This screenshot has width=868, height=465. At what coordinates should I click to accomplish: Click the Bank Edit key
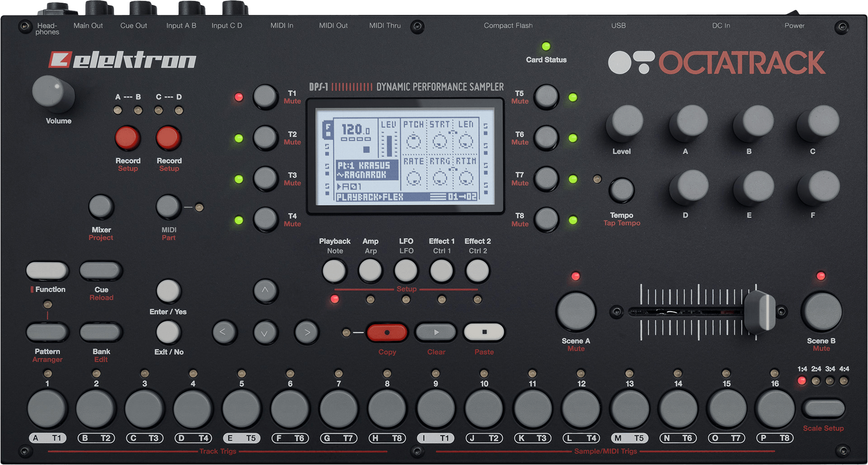pyautogui.click(x=101, y=332)
